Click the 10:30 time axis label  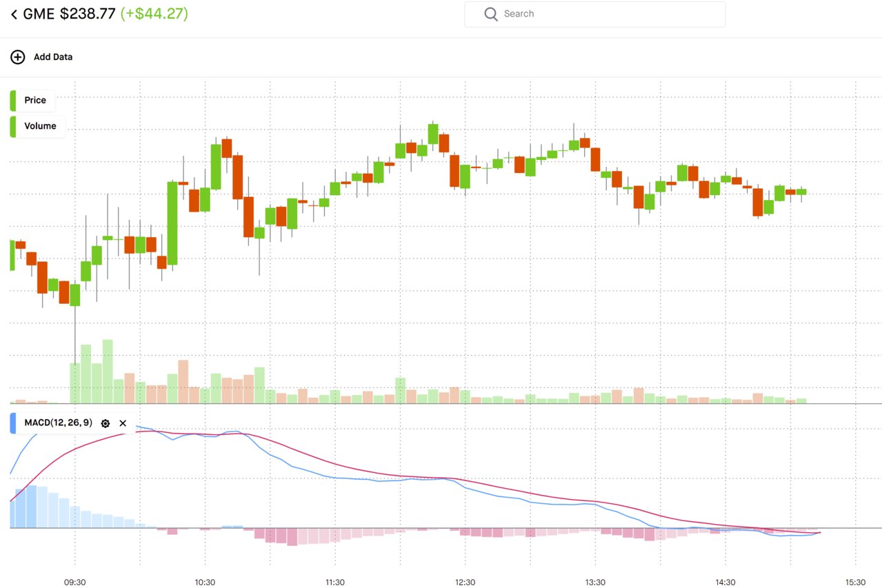(x=205, y=582)
